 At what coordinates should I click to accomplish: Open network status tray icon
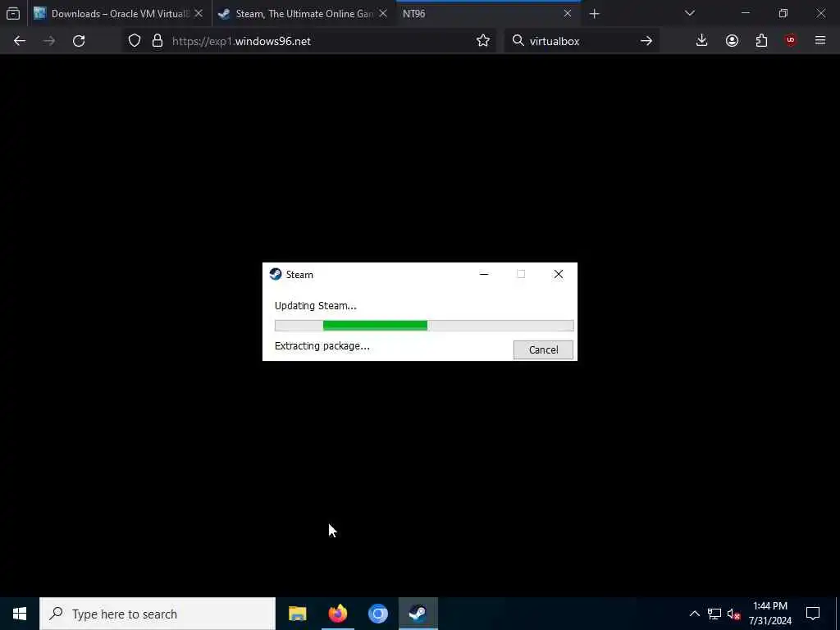click(x=714, y=614)
